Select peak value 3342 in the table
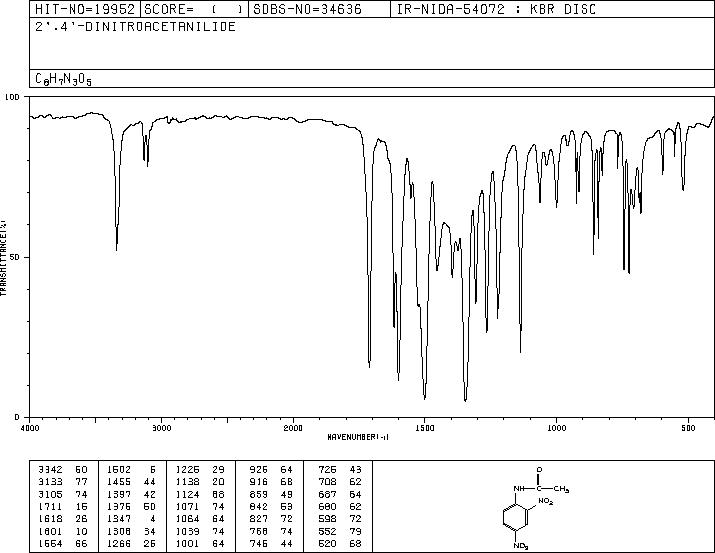Viewport: 715px width, 553px height. [50, 470]
